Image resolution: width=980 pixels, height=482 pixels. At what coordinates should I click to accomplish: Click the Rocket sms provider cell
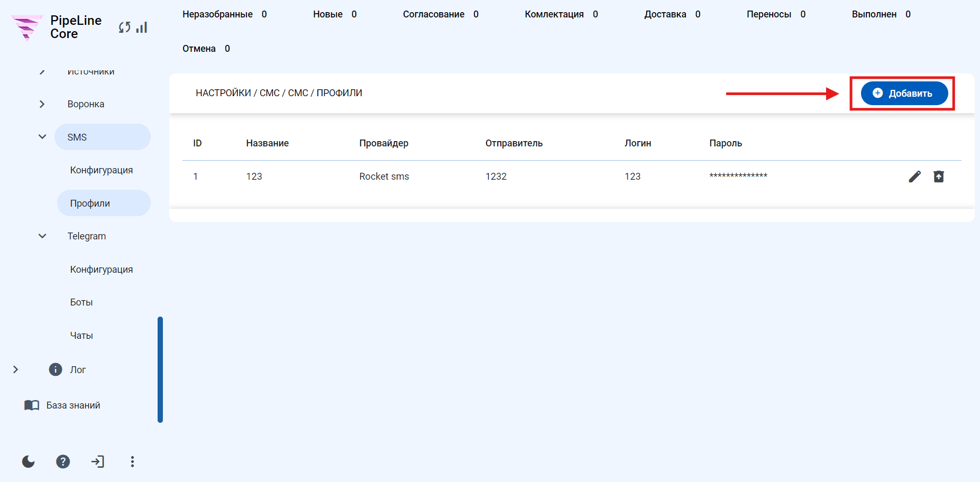point(384,177)
